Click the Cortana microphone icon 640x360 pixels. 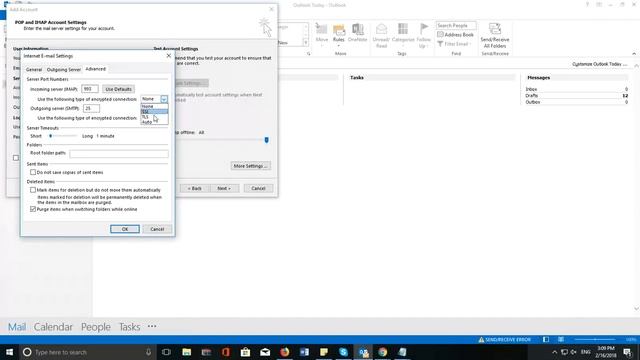[148, 352]
